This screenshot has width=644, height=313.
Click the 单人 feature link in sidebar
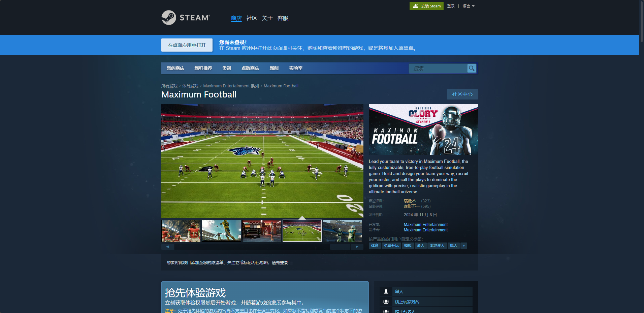tap(399, 291)
